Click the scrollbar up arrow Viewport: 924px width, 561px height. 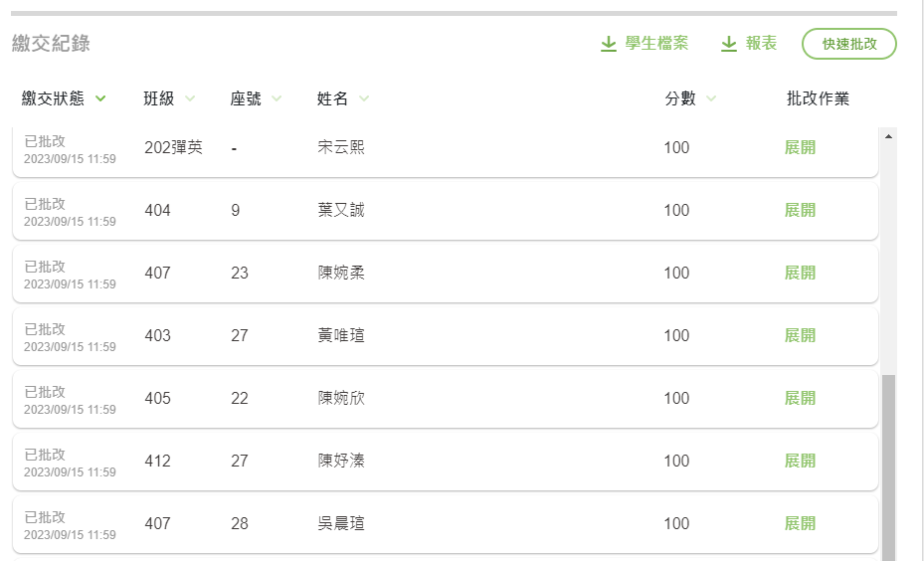coord(888,136)
